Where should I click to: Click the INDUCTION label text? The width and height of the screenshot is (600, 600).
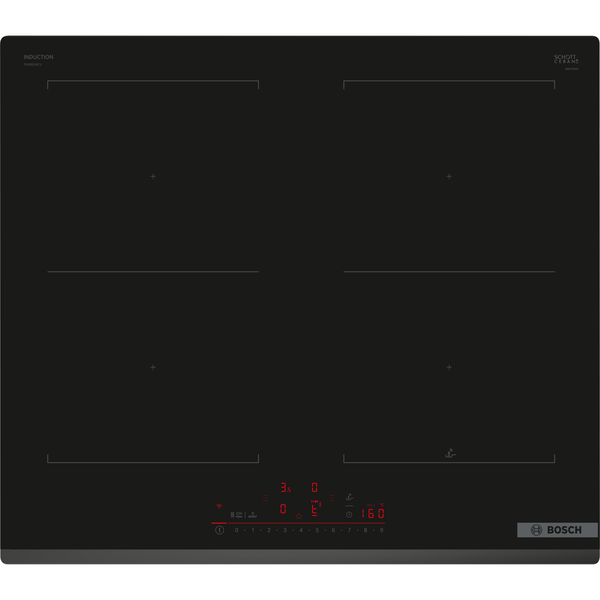click(38, 57)
